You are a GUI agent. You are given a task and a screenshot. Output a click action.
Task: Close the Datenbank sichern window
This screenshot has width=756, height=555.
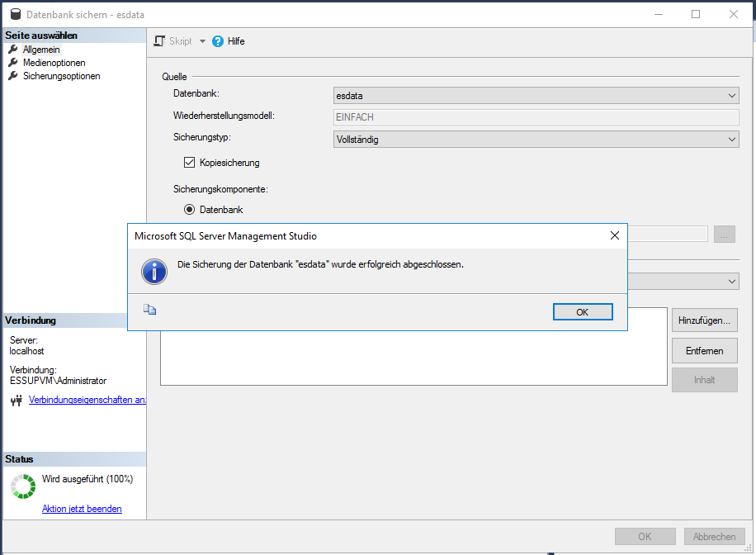(x=734, y=15)
